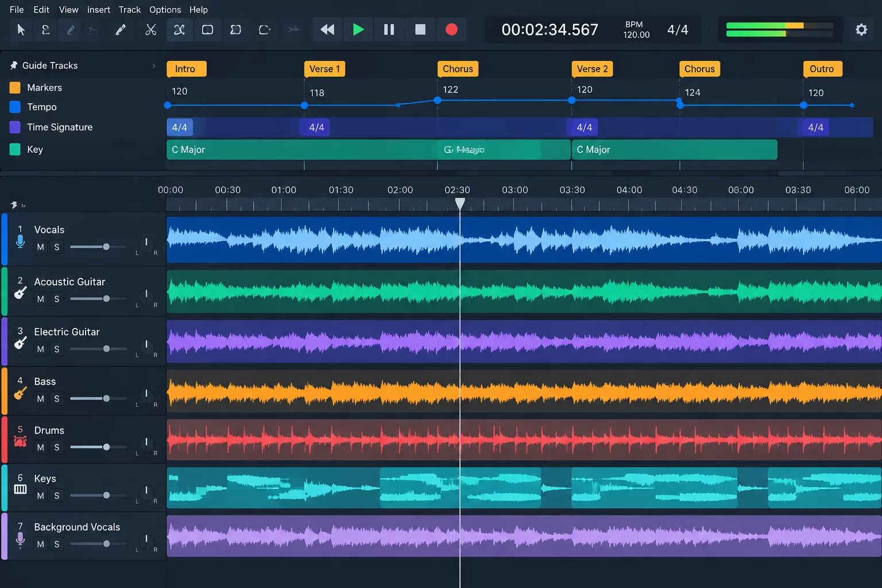The height and width of the screenshot is (588, 882).
Task: Pause the playback
Action: [x=389, y=29]
